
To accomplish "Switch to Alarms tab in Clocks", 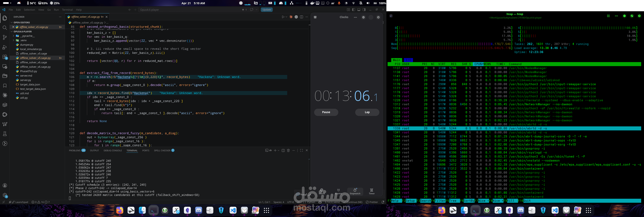I will tap(338, 191).
